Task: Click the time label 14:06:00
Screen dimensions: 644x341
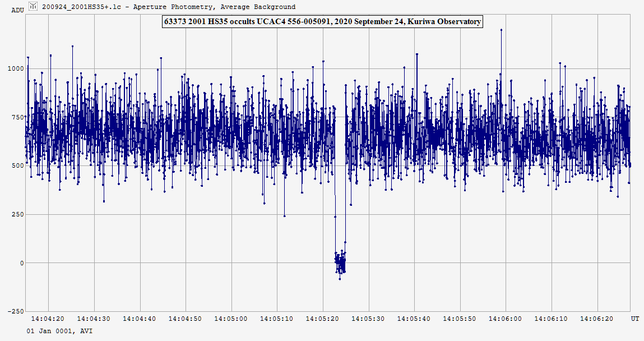Action: [x=506, y=319]
